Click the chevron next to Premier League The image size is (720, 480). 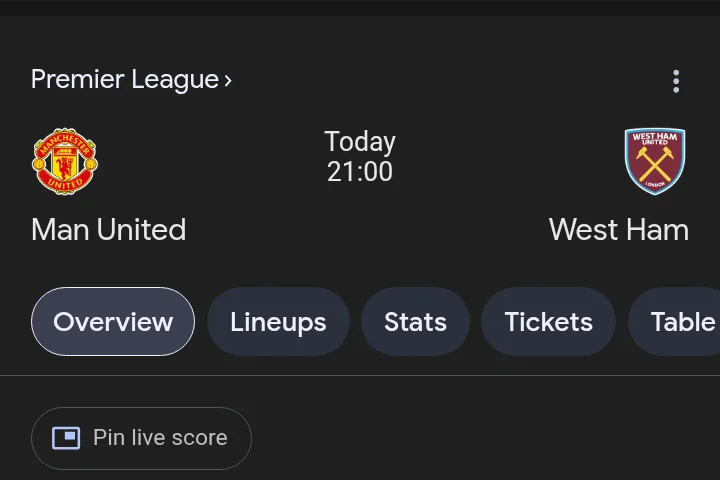pos(228,81)
